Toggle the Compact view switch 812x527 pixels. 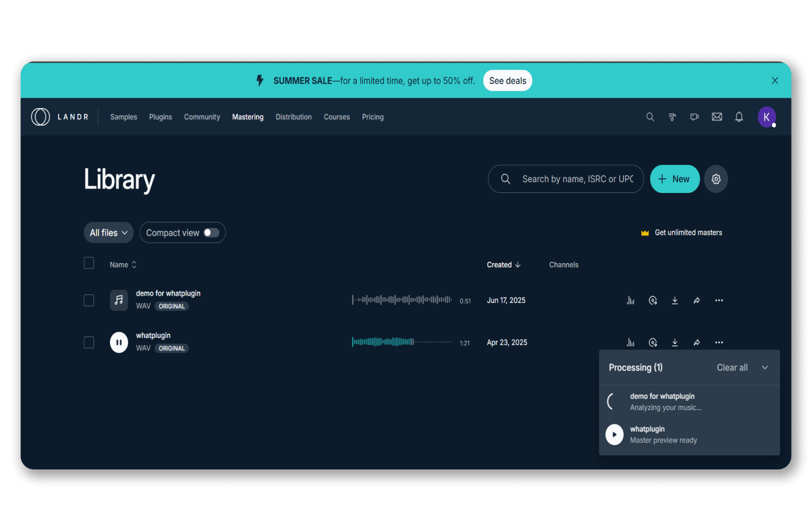point(211,232)
